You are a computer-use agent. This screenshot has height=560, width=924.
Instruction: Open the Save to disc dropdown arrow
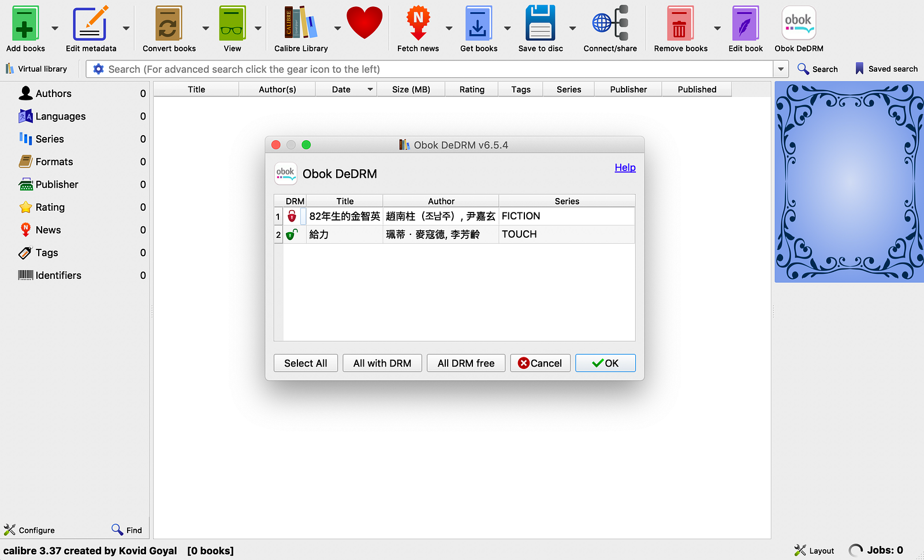click(573, 28)
